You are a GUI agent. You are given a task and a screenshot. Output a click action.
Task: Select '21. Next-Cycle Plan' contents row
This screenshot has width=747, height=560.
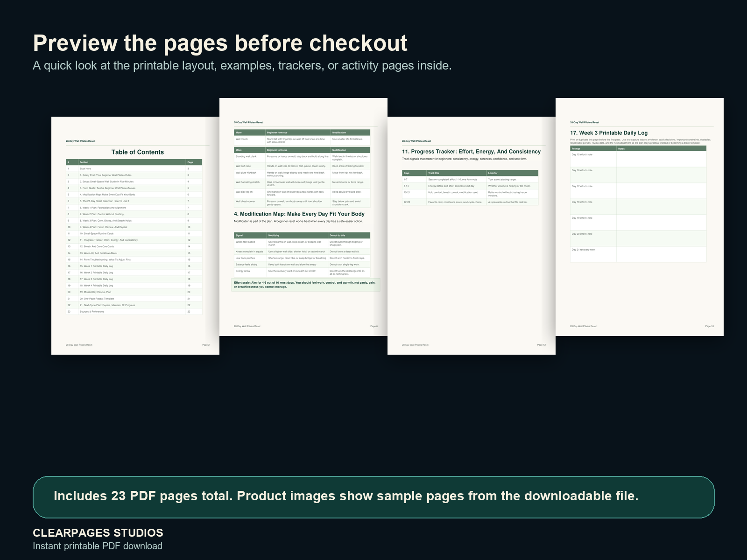(x=134, y=305)
